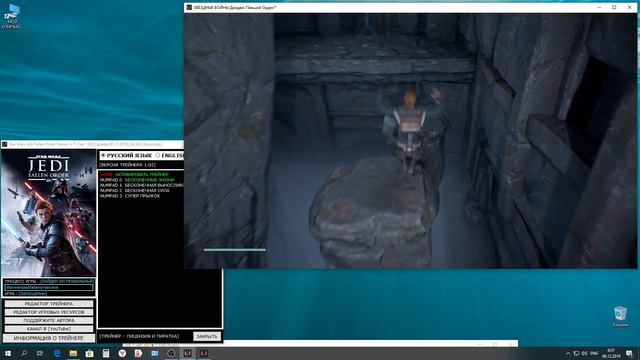Open the taskbar clock and date
This screenshot has width=640, height=360.
[x=611, y=353]
